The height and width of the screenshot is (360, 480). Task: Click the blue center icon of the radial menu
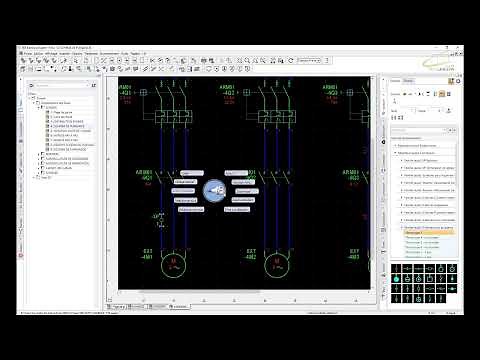point(214,191)
